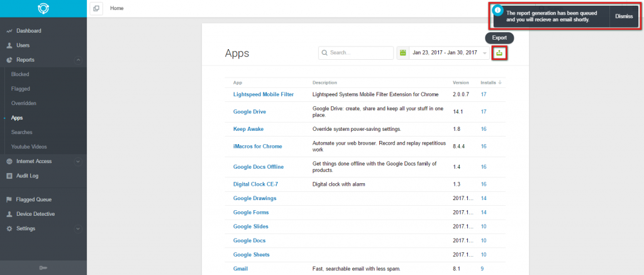Viewport: 644px width, 275px height.
Task: Click install count 9 for Gmail
Action: [x=482, y=269]
